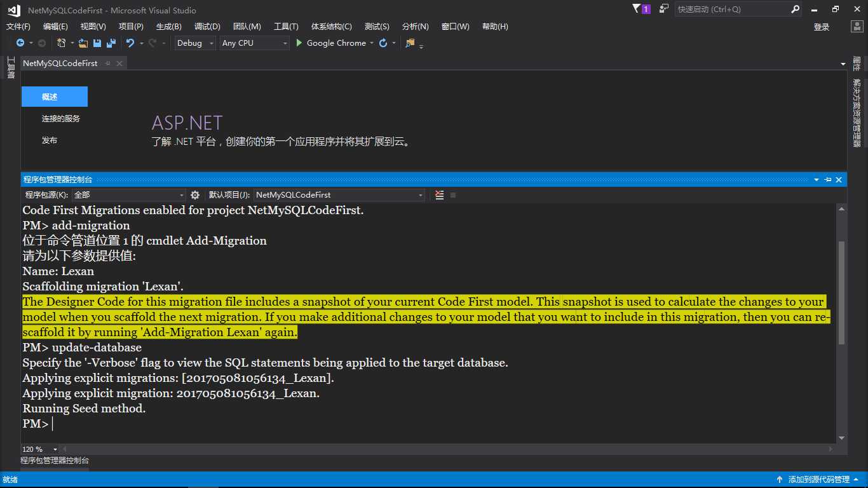
Task: Open the default project NetMySQLCodeFirst dropdown
Action: pos(339,195)
